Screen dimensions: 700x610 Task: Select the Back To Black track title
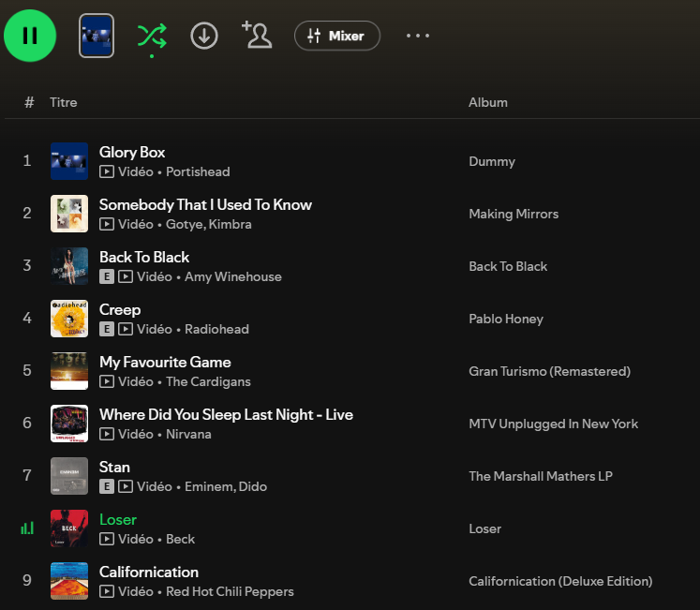tap(144, 258)
